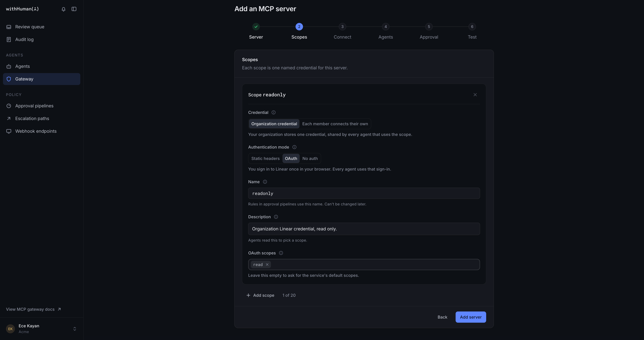644x340 pixels.
Task: Open Audit log page
Action: point(42,40)
